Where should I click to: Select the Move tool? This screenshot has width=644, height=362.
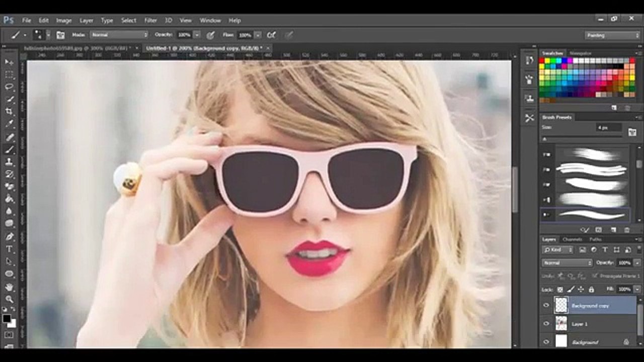pyautogui.click(x=9, y=62)
